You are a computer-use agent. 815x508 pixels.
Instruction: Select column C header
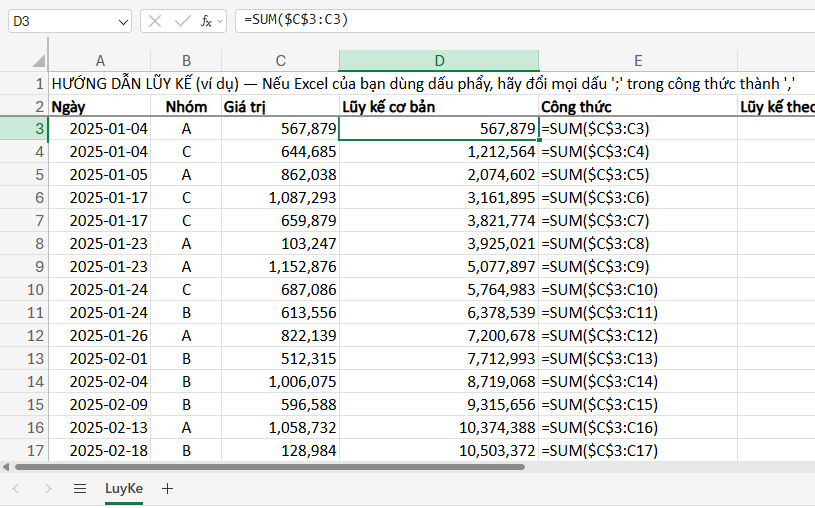click(x=280, y=61)
